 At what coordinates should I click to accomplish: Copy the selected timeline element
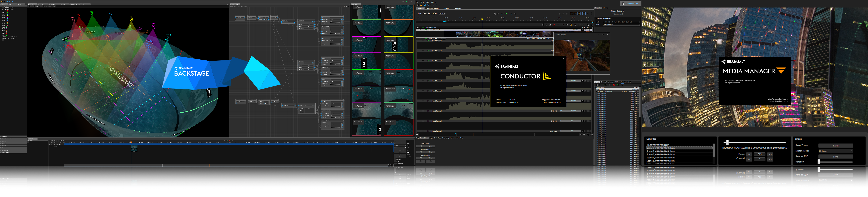pyautogui.click(x=543, y=25)
